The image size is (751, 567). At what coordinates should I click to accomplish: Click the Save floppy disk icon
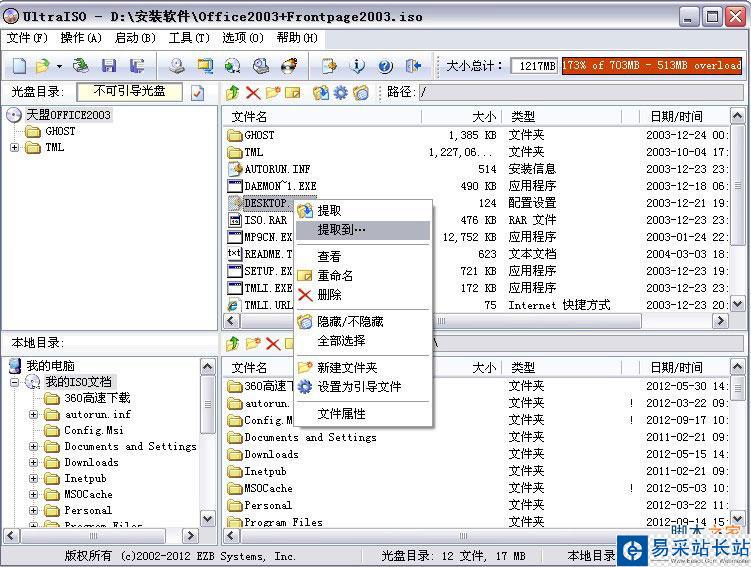[x=109, y=66]
